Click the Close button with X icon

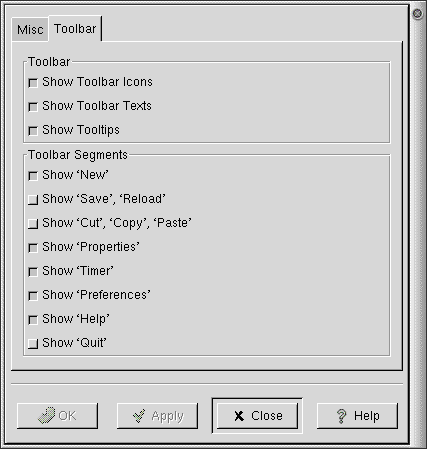tap(257, 416)
